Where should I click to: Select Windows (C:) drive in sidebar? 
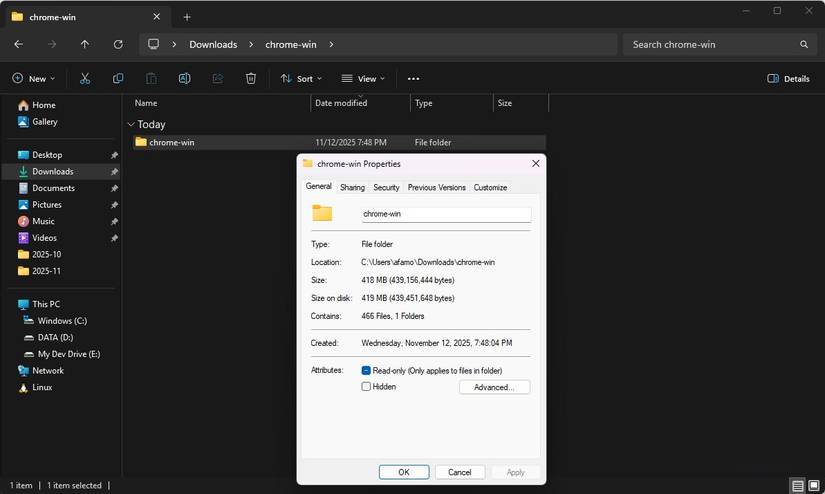62,321
